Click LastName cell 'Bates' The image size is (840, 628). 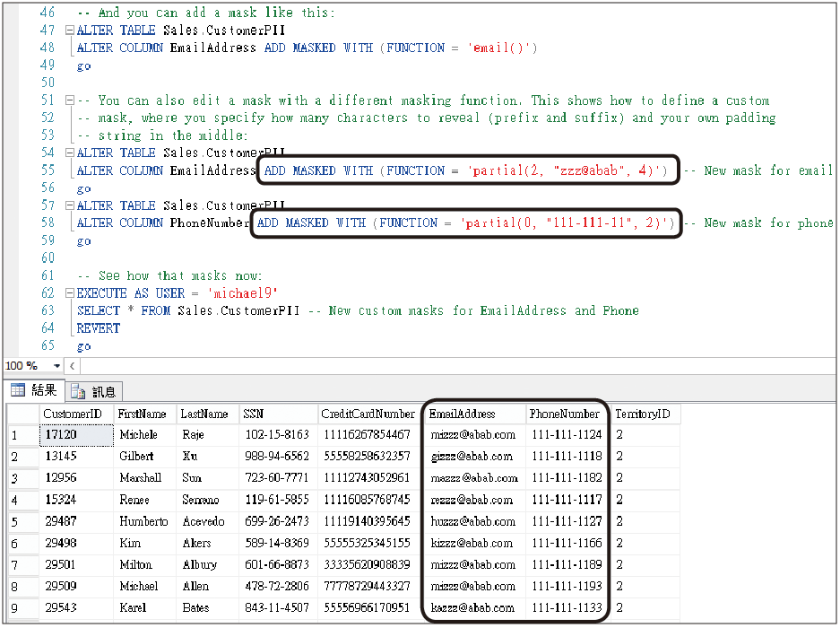coord(207,608)
